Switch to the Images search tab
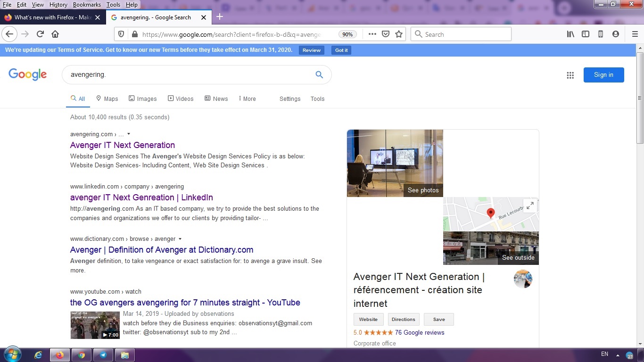The image size is (644, 362). [x=142, y=99]
